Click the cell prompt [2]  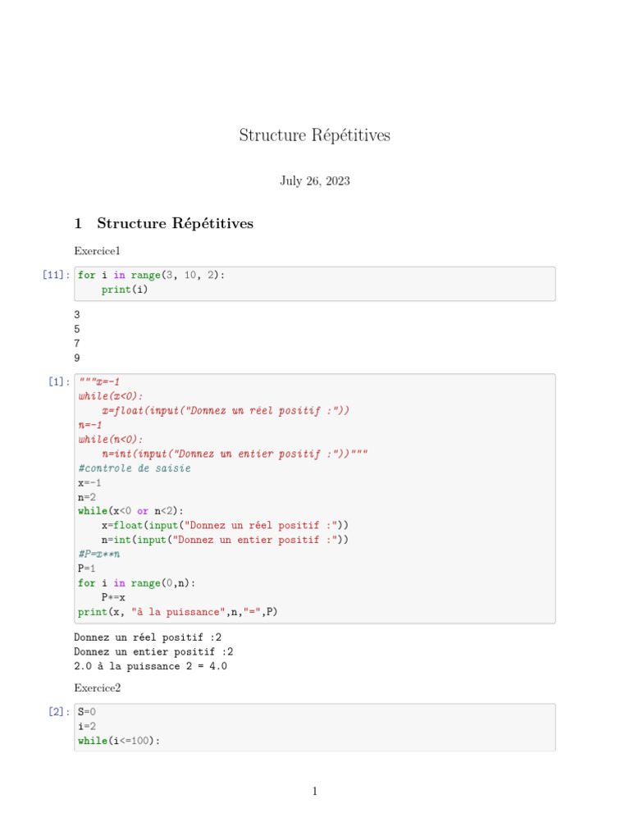click(x=58, y=711)
